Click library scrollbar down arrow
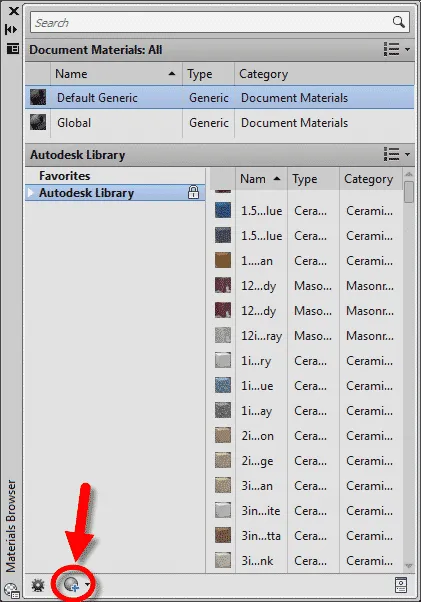Screen dimensions: 421x602 (x=409, y=566)
